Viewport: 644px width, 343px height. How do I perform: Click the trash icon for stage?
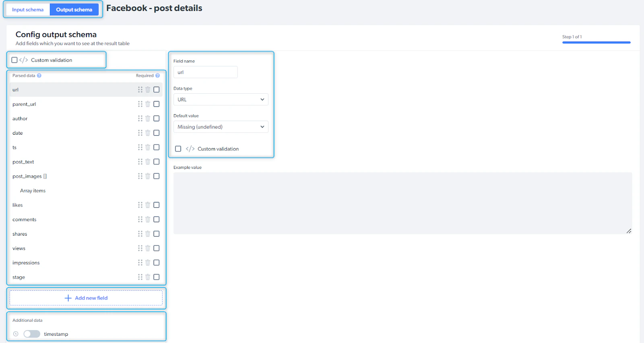click(148, 277)
